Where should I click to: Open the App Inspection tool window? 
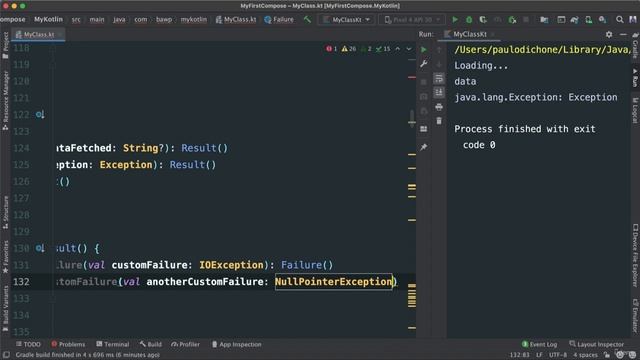[237, 344]
